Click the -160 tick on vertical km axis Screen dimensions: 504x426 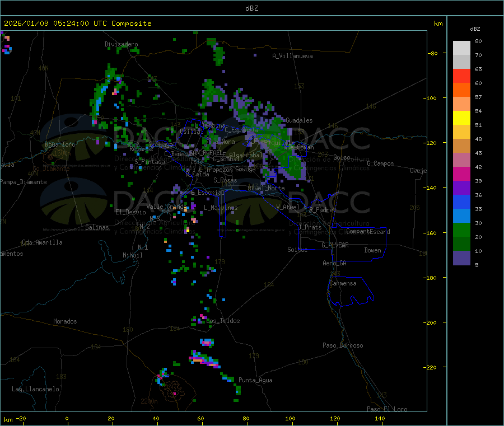(430, 233)
